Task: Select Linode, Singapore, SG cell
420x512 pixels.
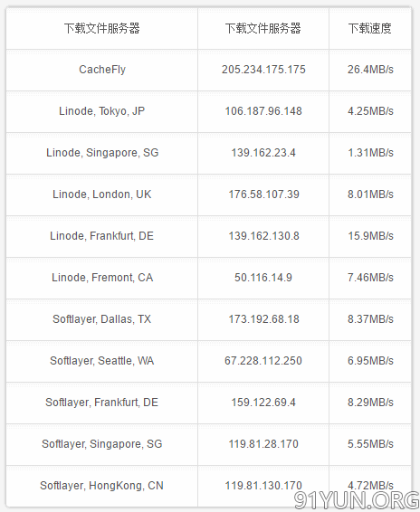Action: pos(102,153)
